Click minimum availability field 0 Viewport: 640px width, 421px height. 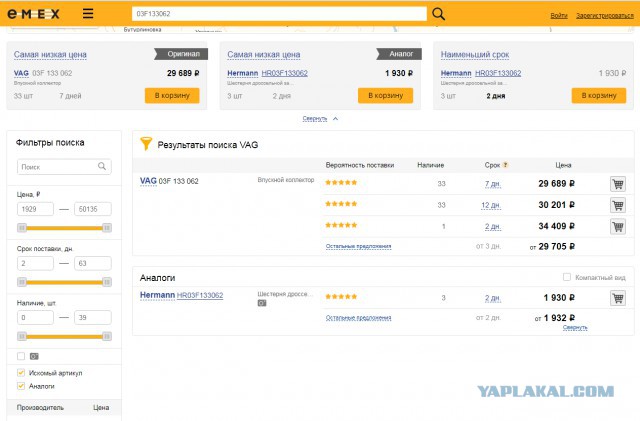point(35,318)
